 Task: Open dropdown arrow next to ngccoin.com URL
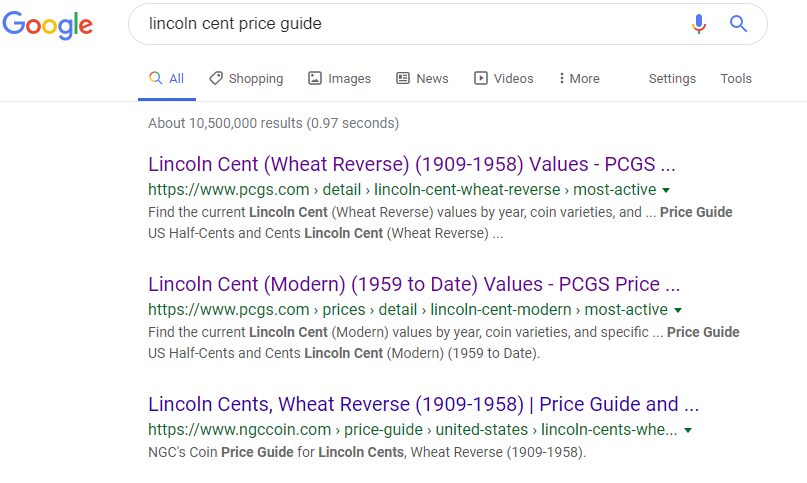pos(688,430)
